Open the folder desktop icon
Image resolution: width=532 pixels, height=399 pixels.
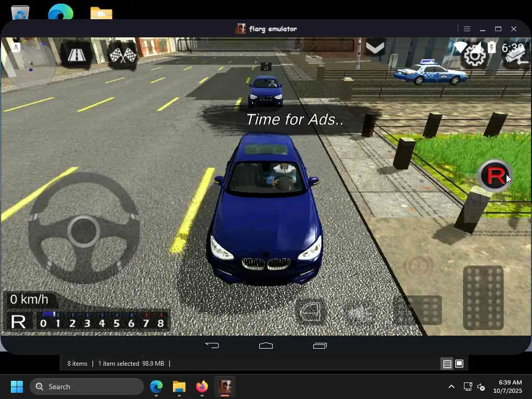(x=101, y=13)
